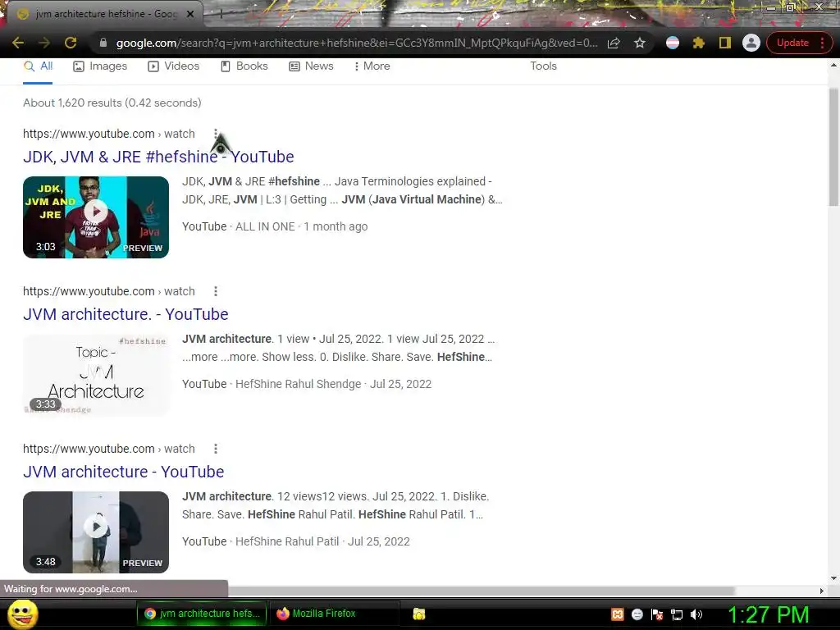
Task: Close the jvm architecture hefshine tab
Action: click(190, 14)
